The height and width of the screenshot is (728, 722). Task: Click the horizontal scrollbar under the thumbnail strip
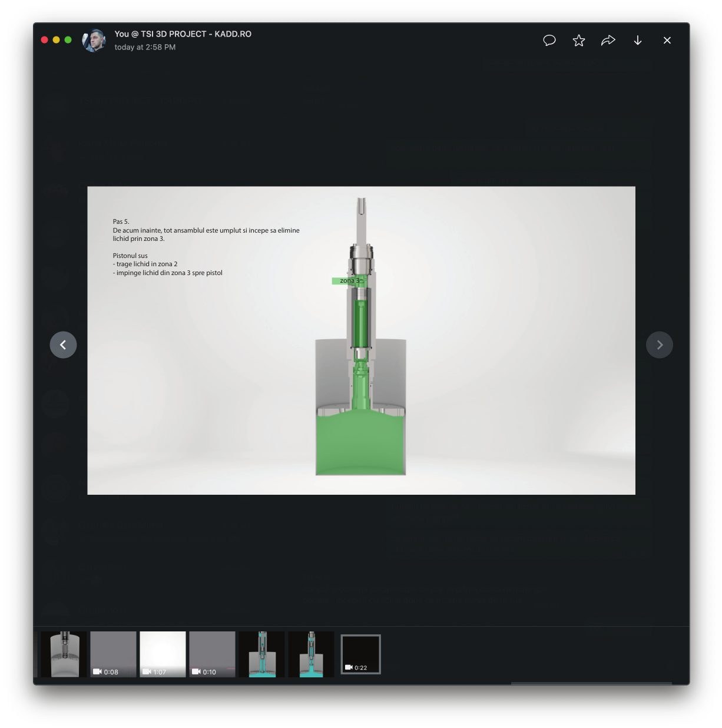point(591,683)
